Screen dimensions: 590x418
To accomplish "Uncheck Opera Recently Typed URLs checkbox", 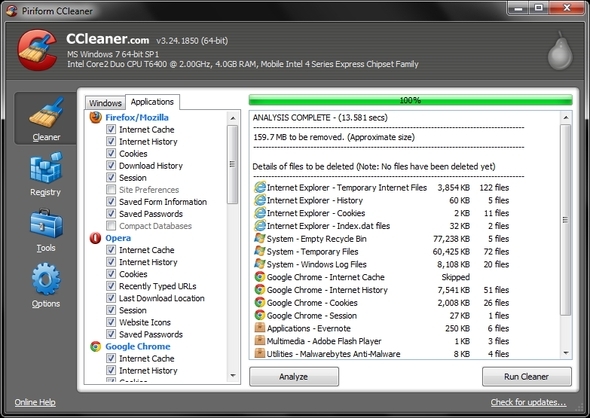I will [111, 286].
